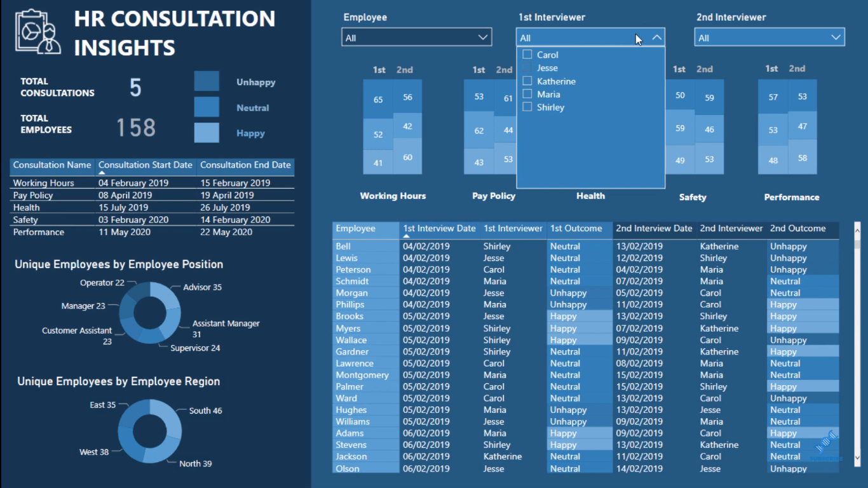Select the Pay Policy consultation row
This screenshot has width=868, height=488.
[x=152, y=195]
